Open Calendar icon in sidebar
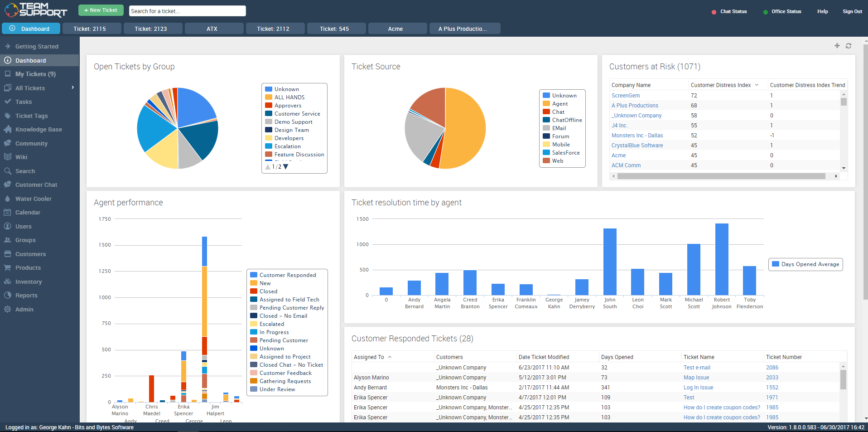Image resolution: width=868 pixels, height=432 pixels. pos(7,212)
